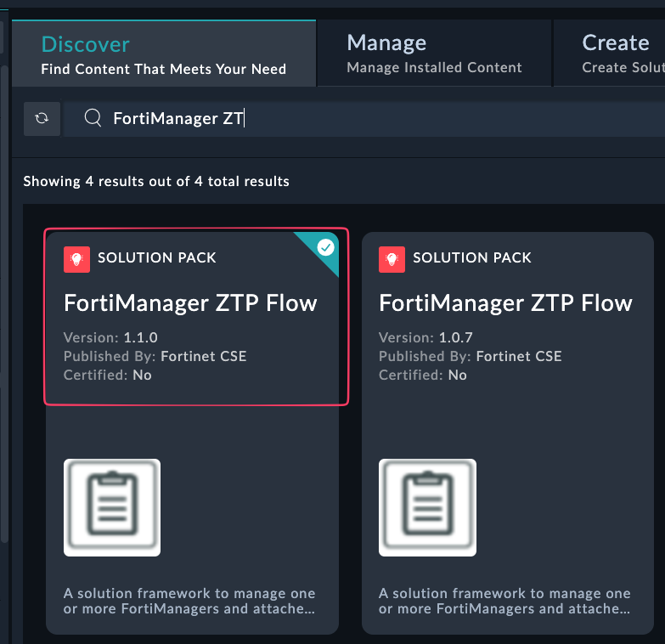Open the clipboard thumbnail on the 1.0.7 card
Image resolution: width=665 pixels, height=644 pixels.
(x=427, y=507)
